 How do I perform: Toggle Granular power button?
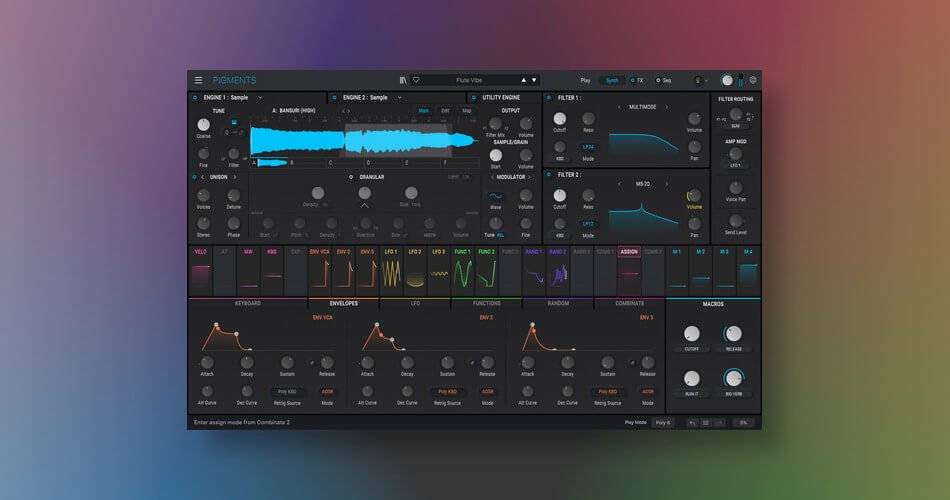pos(351,177)
